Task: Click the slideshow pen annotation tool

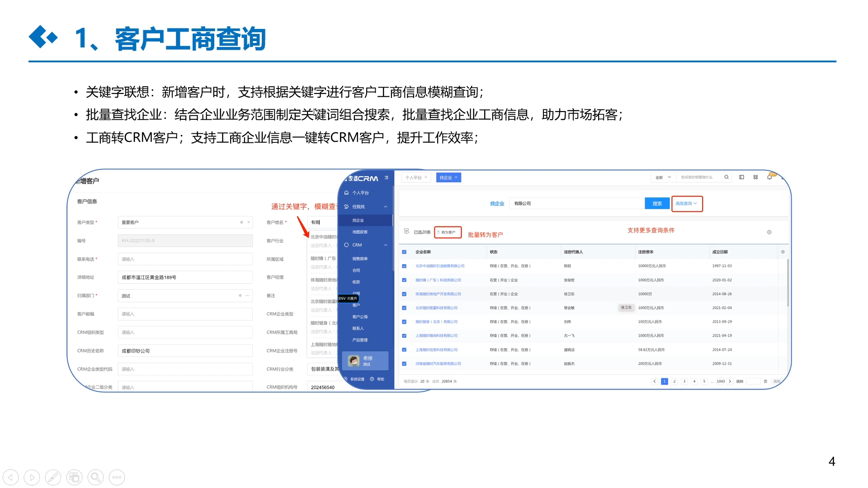Action: coord(53,477)
